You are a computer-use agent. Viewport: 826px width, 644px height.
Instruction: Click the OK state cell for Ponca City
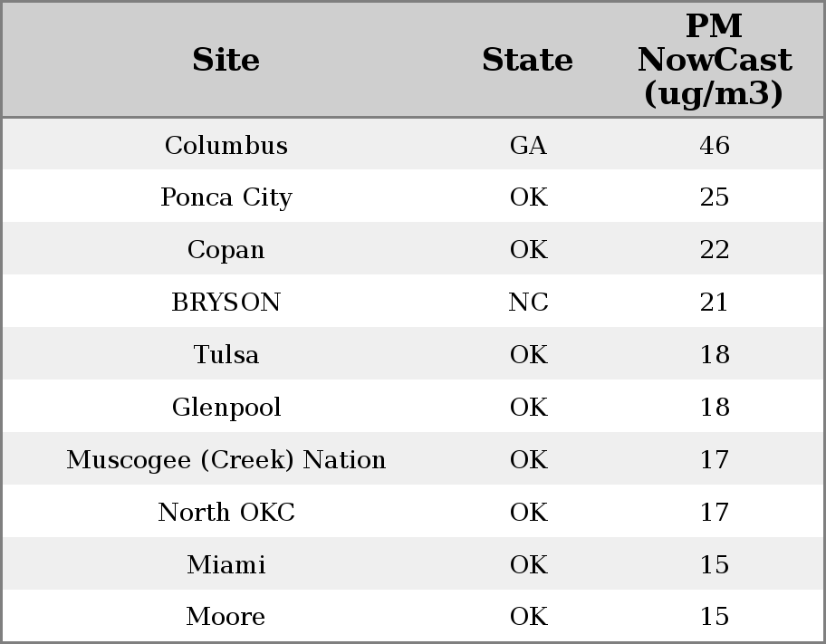(x=528, y=197)
